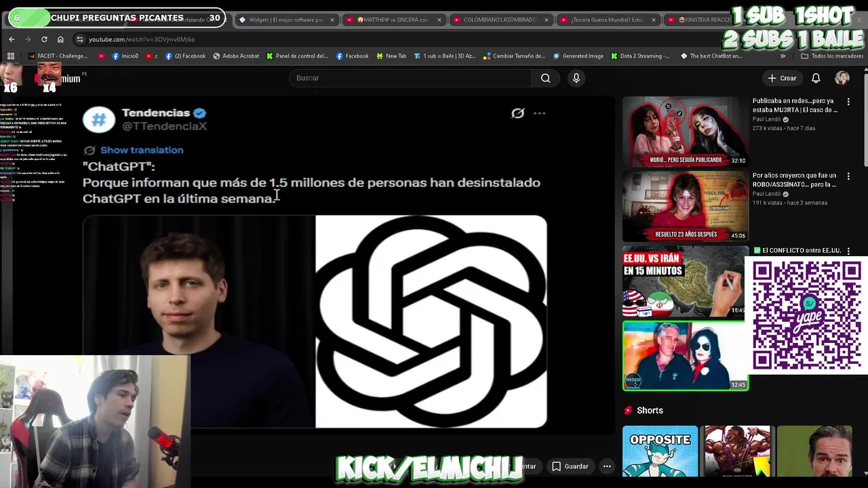Open the Inicio0 Facebook bookmark
Screen dimensions: 868x488
click(x=125, y=56)
